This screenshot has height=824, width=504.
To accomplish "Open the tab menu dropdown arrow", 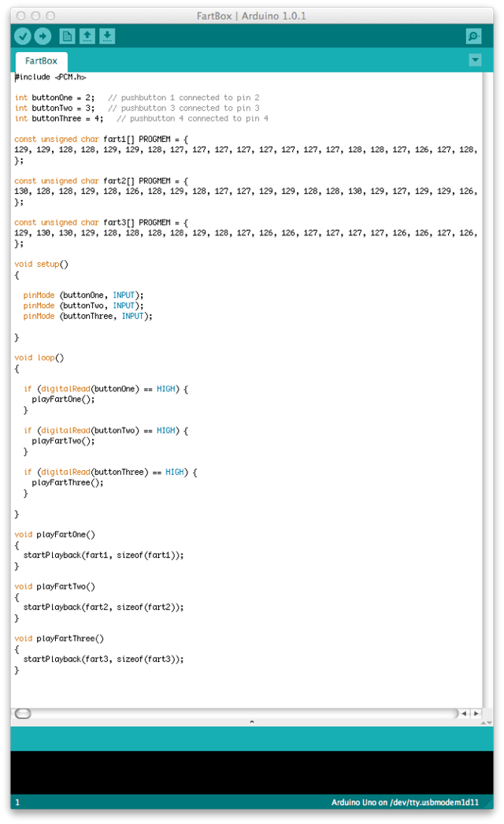I will 475,60.
